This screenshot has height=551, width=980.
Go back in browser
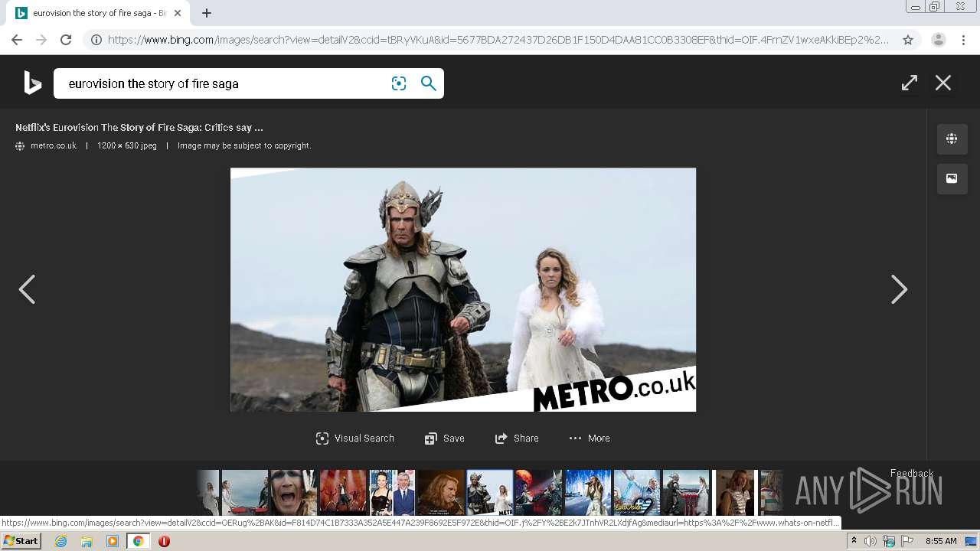point(17,40)
